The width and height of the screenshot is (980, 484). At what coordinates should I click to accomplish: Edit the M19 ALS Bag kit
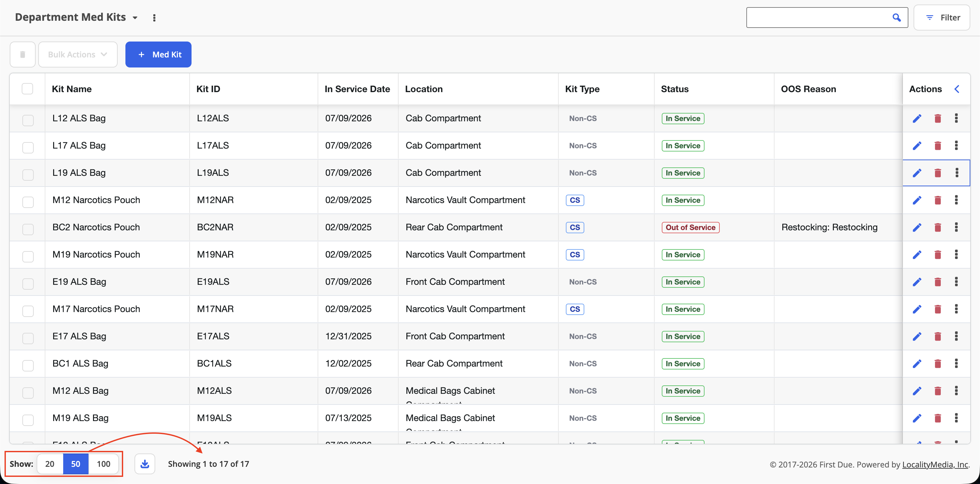917,418
